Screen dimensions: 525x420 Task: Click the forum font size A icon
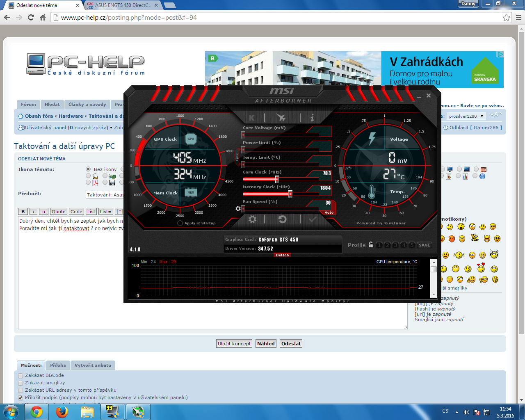click(x=496, y=115)
